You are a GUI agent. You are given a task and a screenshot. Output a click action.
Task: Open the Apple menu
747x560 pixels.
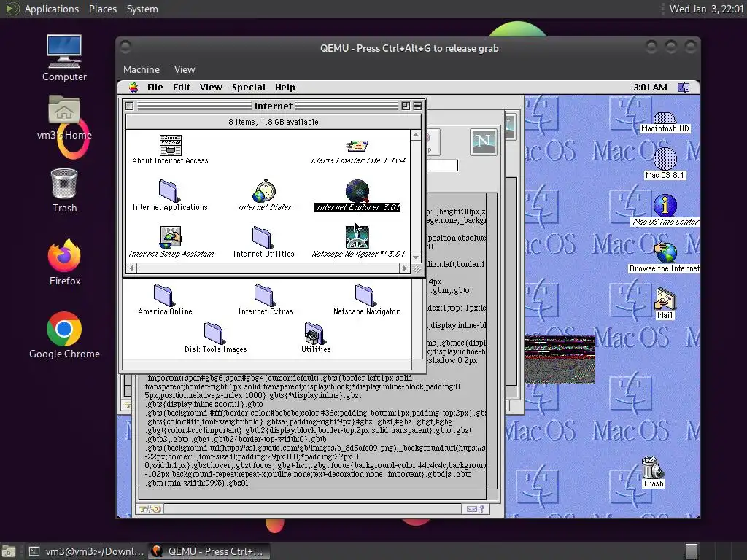coord(133,87)
